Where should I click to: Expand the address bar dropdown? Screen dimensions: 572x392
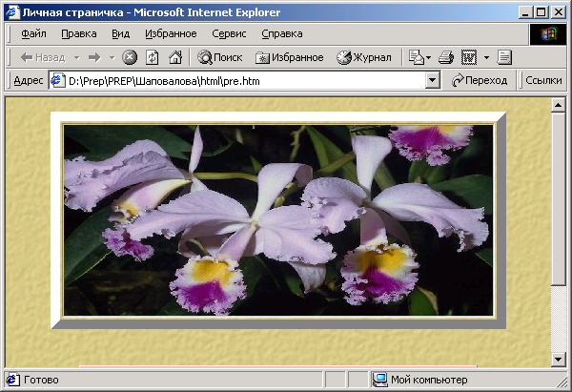432,81
